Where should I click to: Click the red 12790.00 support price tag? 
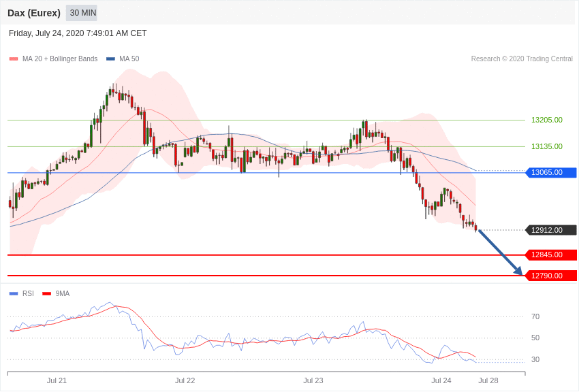[550, 276]
